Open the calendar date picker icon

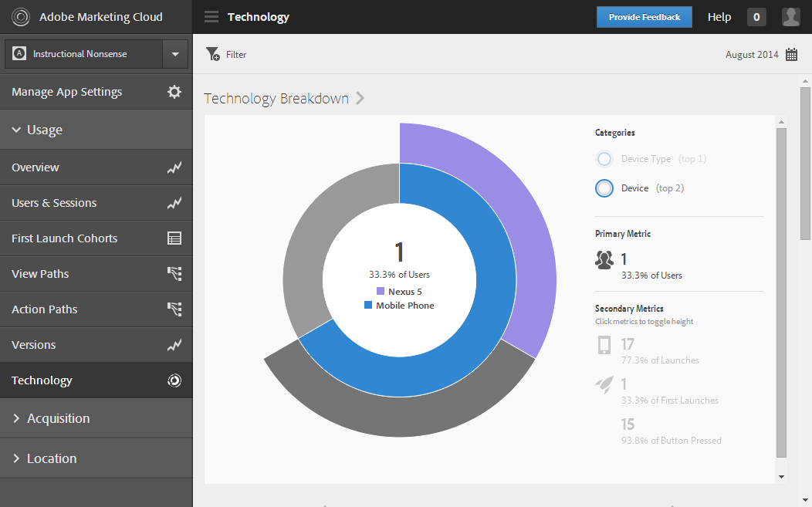pyautogui.click(x=791, y=54)
